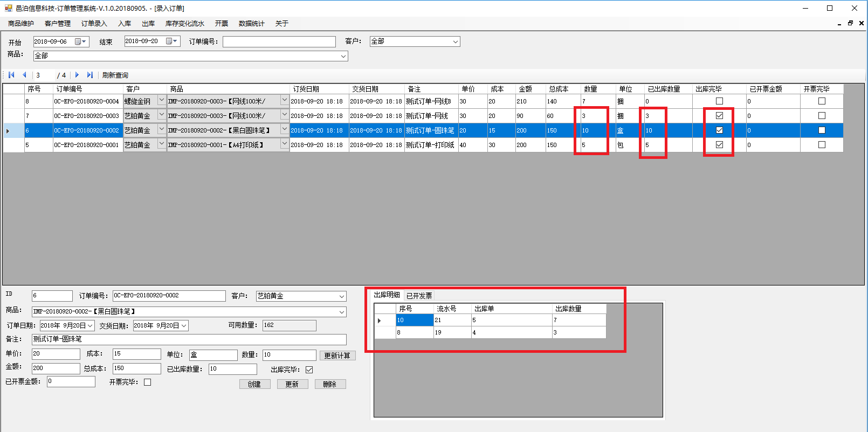Viewport: 868px width, 432px height.
Task: Open 开票 menu
Action: pyautogui.click(x=222, y=23)
